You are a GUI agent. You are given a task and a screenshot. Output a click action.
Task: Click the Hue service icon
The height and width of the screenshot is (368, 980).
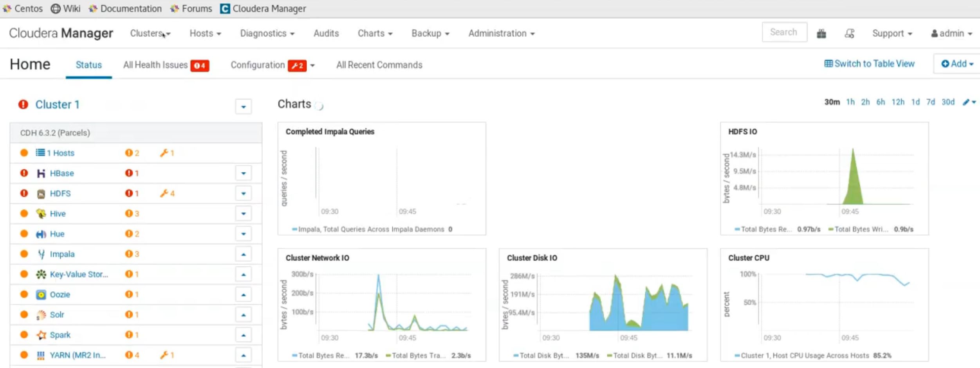point(41,234)
